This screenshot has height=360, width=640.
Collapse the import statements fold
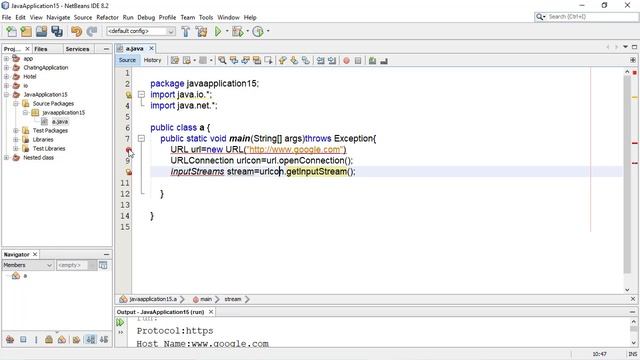tap(141, 94)
